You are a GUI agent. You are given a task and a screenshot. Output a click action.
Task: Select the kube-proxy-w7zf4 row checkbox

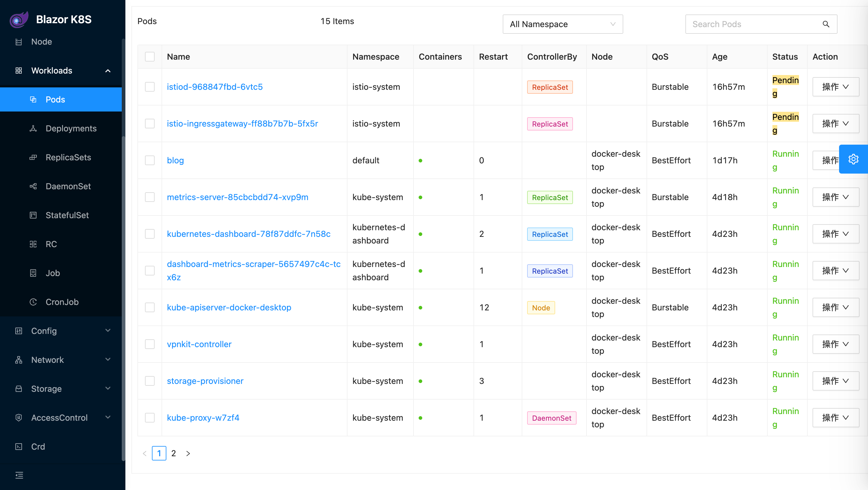click(149, 418)
